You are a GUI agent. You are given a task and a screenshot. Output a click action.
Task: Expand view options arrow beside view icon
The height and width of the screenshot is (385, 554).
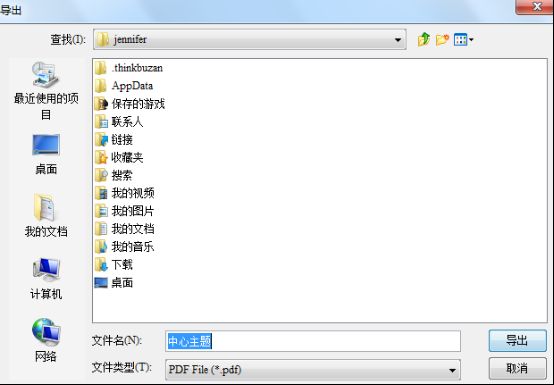pyautogui.click(x=471, y=40)
